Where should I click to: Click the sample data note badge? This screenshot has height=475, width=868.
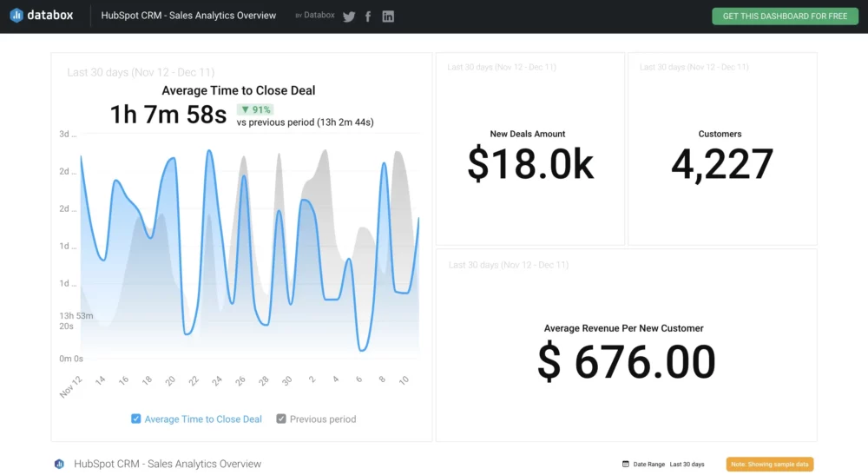(x=769, y=465)
